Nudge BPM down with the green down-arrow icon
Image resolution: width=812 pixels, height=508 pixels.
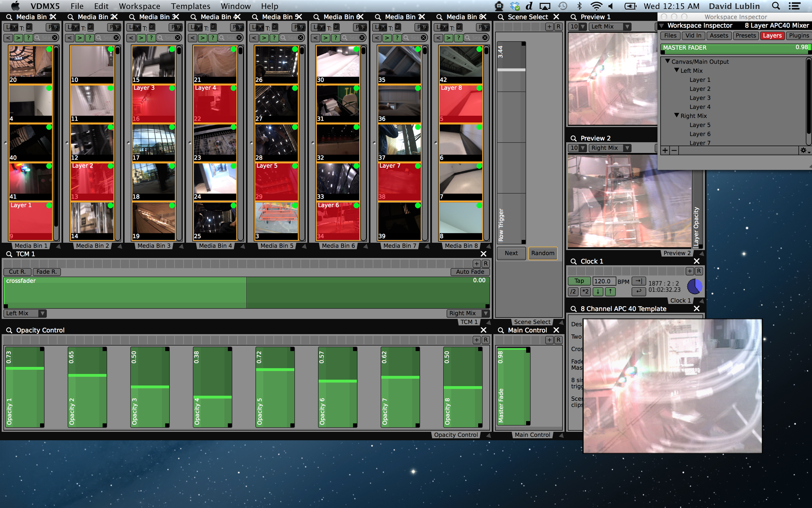tap(598, 292)
